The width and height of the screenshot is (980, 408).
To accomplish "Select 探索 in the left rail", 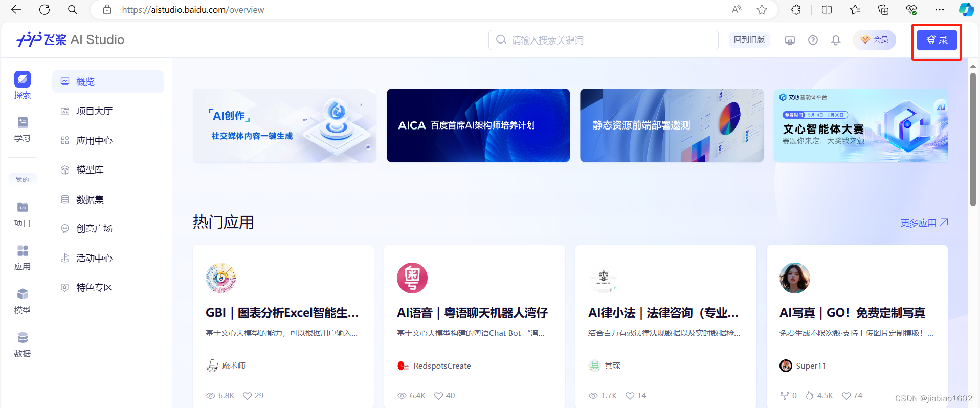I will (23, 85).
